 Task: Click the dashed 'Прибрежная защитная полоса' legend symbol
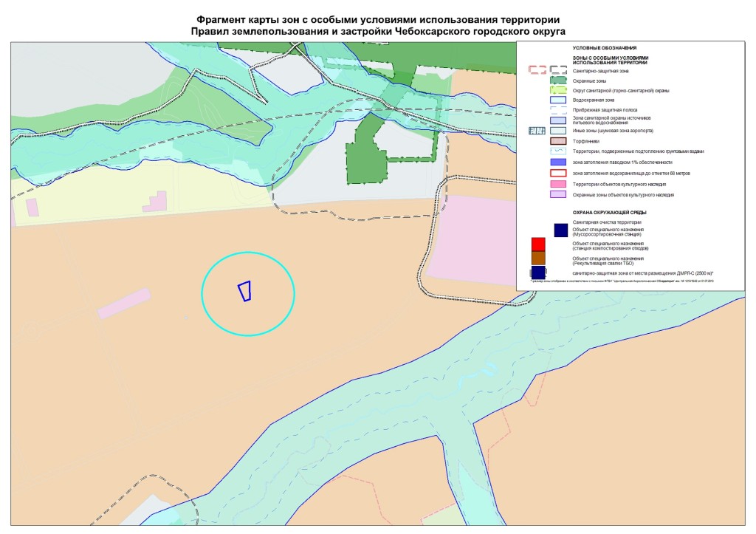pos(558,110)
